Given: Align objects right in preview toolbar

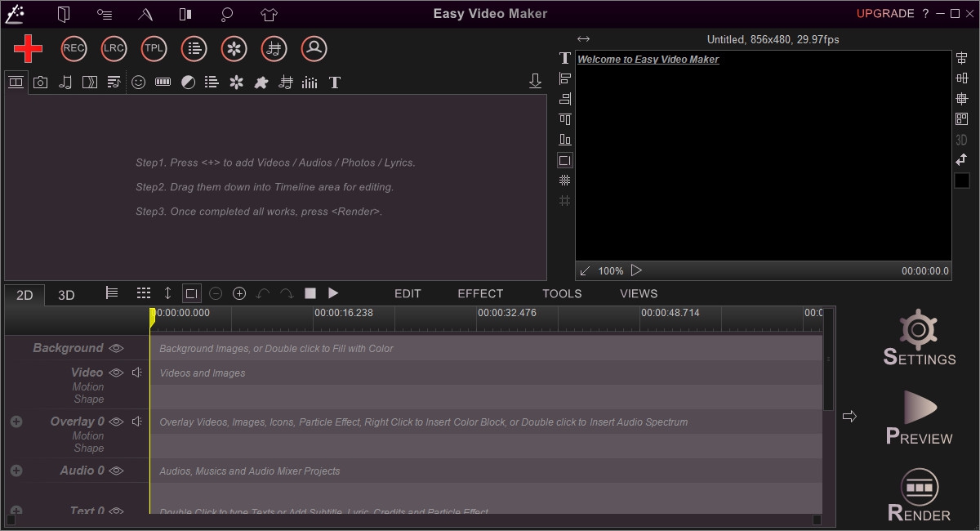Looking at the screenshot, I should 564,99.
